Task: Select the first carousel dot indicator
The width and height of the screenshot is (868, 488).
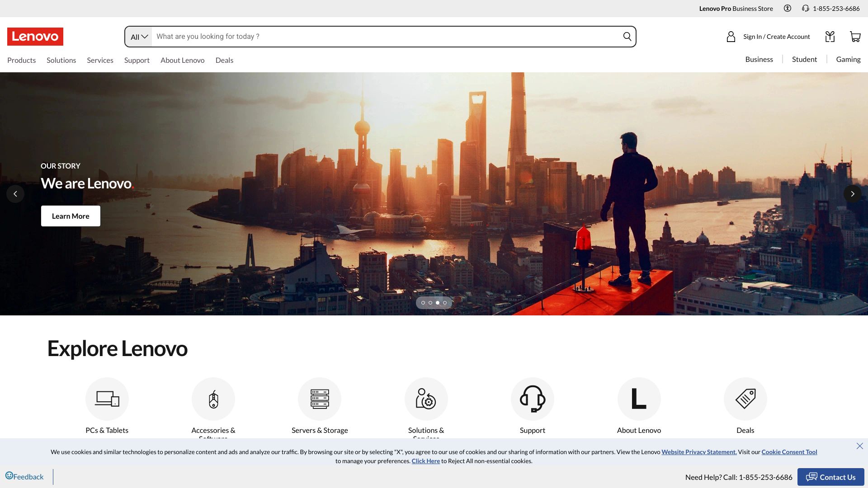Action: [x=423, y=303]
